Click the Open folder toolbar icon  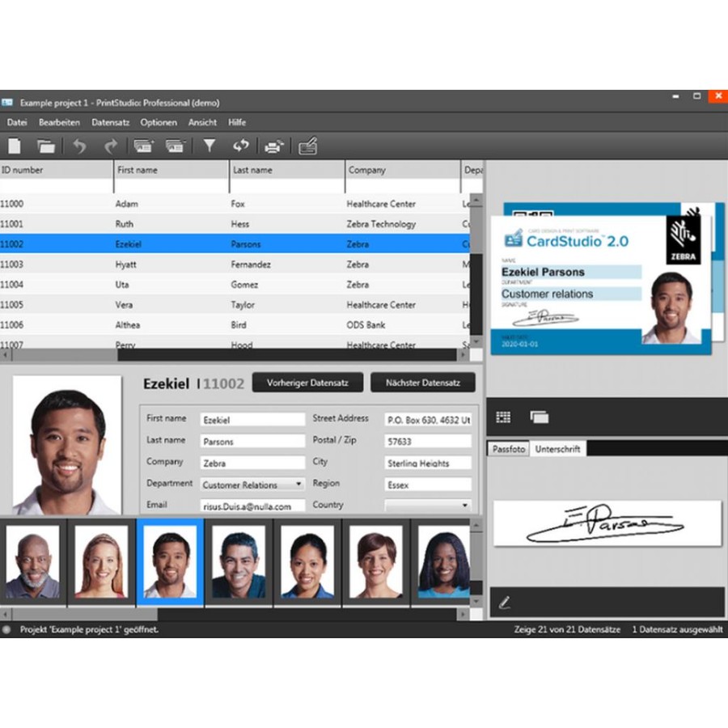tap(46, 146)
